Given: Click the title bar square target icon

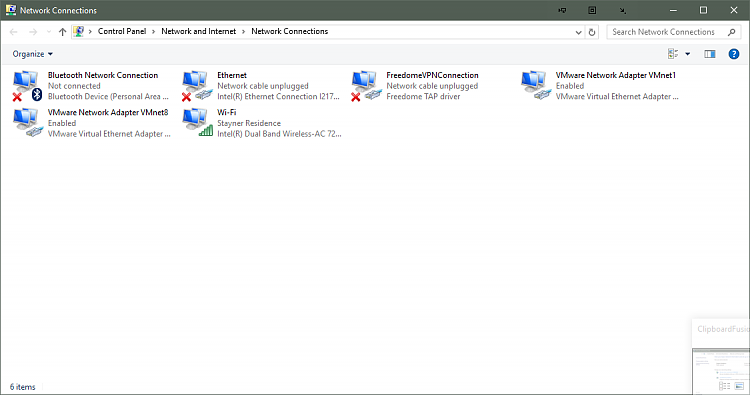Looking at the screenshot, I should pos(592,10).
